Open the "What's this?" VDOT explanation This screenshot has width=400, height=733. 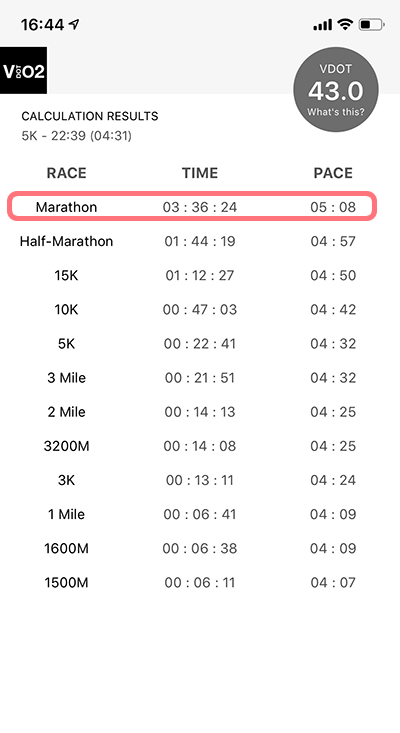pos(336,112)
